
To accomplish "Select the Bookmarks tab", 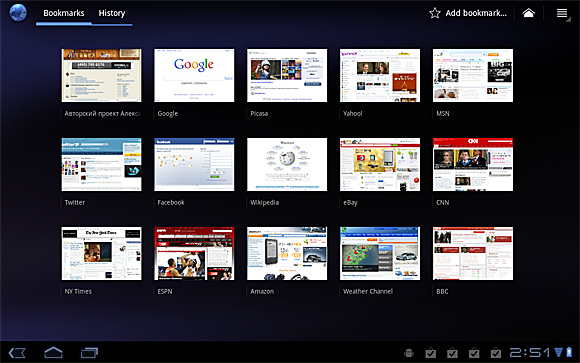I will pos(64,13).
